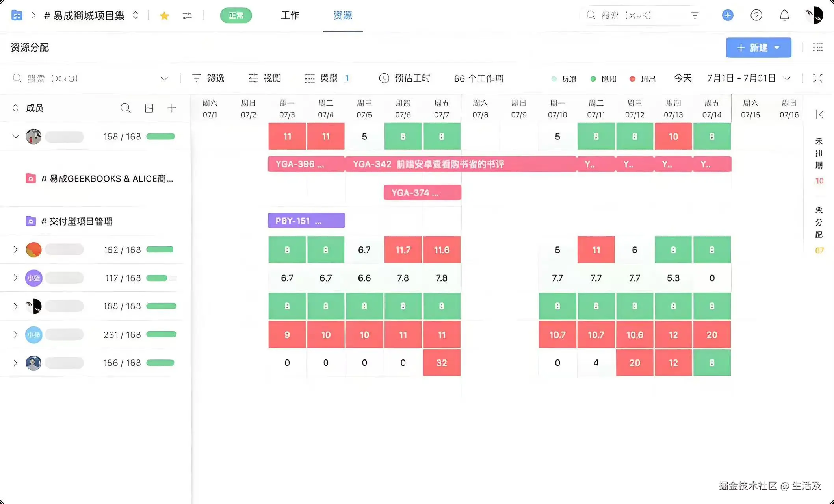Screen dimensions: 834x504
Task: Open notifications bell icon
Action: 784,15
